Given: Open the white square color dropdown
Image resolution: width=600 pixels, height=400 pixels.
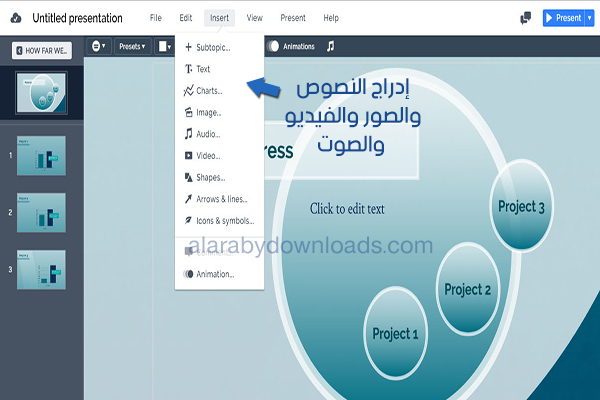Looking at the screenshot, I should [165, 46].
